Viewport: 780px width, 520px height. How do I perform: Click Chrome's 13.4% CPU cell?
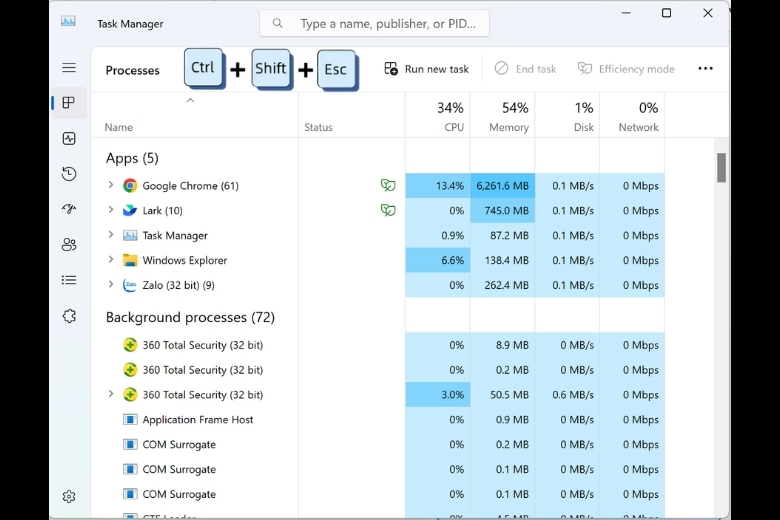[438, 186]
